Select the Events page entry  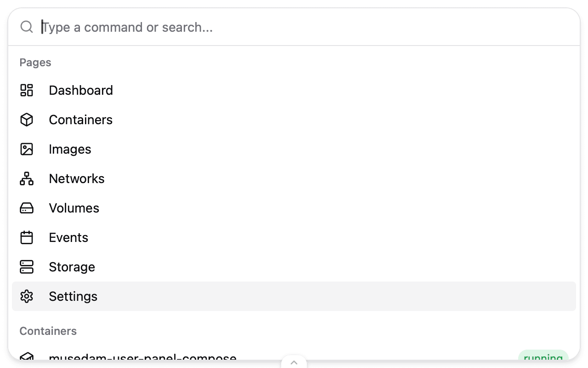68,238
